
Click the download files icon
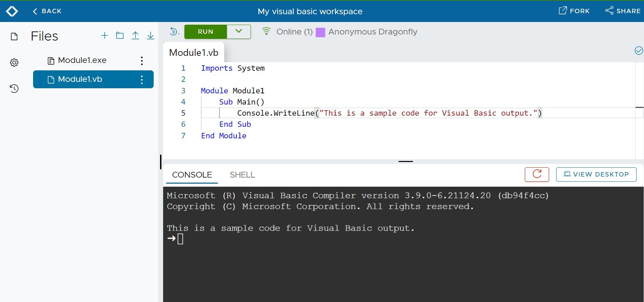point(151,36)
